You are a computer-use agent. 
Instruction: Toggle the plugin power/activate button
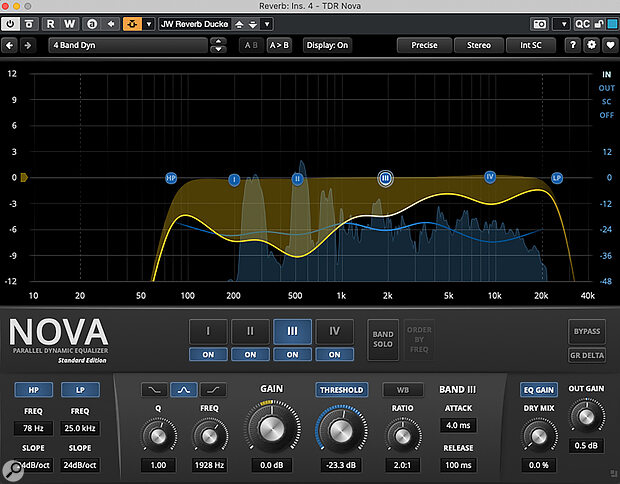[x=10, y=24]
